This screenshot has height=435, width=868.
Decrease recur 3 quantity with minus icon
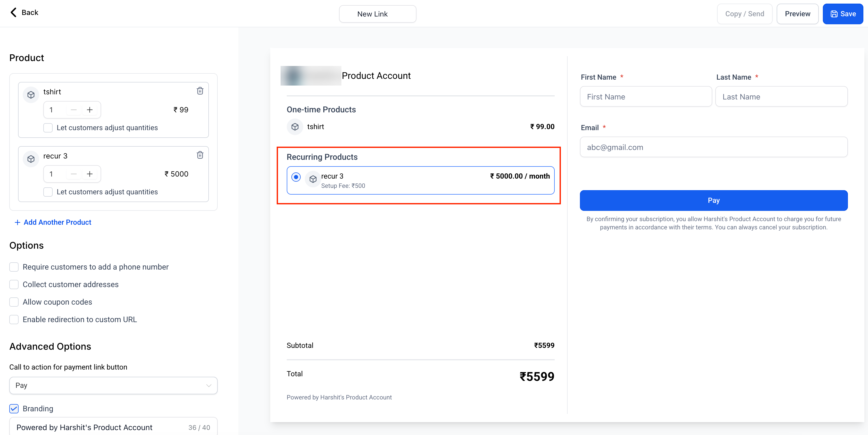click(74, 174)
